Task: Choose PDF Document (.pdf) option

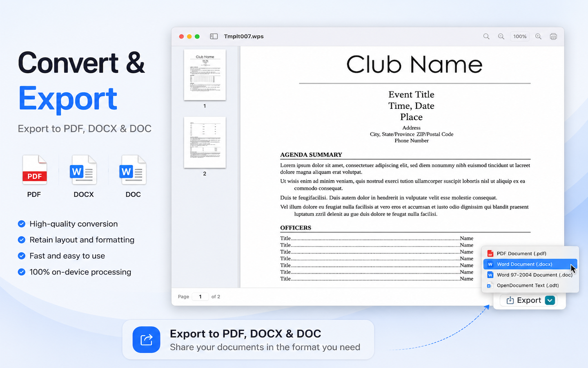Action: (x=530, y=254)
